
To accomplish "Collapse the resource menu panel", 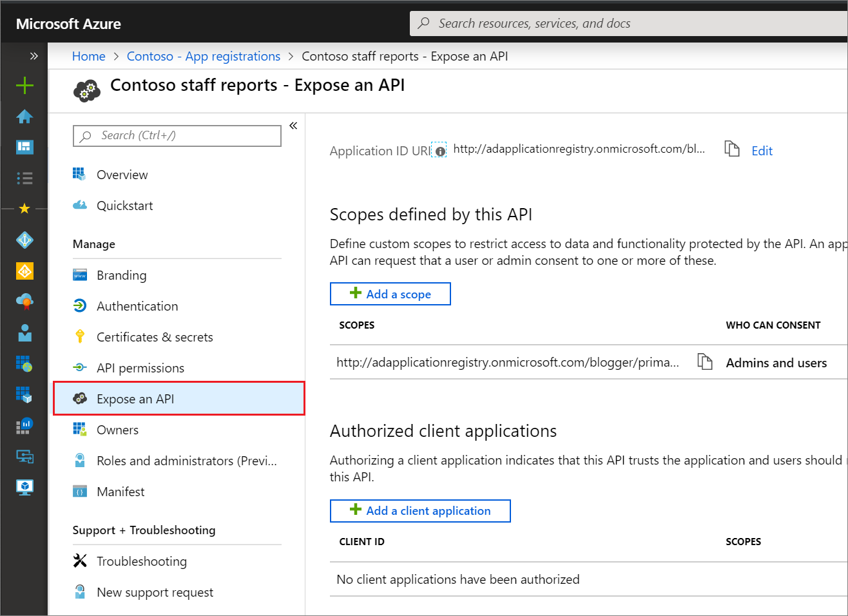I will pos(293,126).
